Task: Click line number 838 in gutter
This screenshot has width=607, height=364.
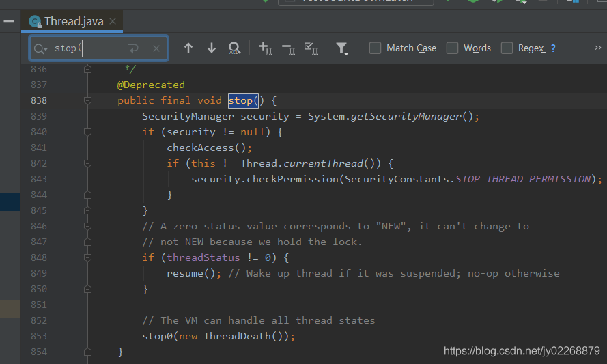Action: point(39,100)
